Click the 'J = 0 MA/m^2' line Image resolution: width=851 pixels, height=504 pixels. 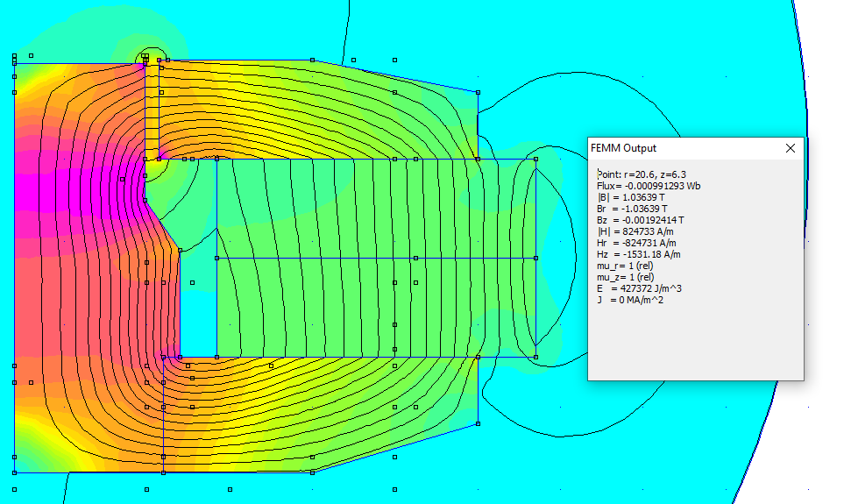pyautogui.click(x=629, y=300)
